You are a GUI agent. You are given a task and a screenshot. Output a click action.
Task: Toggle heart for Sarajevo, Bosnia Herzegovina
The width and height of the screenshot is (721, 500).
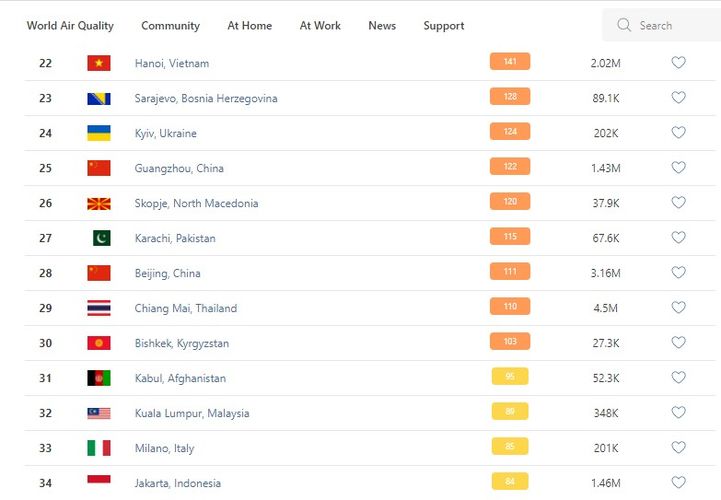tap(678, 98)
